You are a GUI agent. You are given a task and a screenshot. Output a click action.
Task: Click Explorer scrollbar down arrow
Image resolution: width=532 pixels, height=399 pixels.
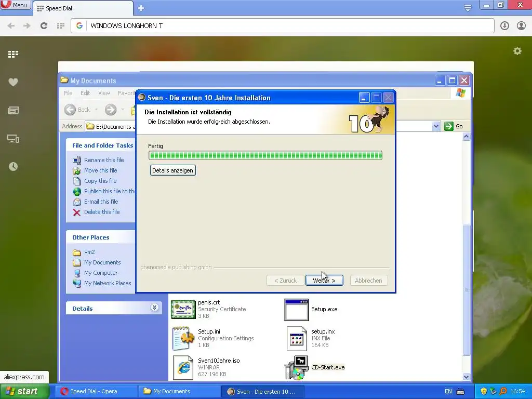click(466, 377)
